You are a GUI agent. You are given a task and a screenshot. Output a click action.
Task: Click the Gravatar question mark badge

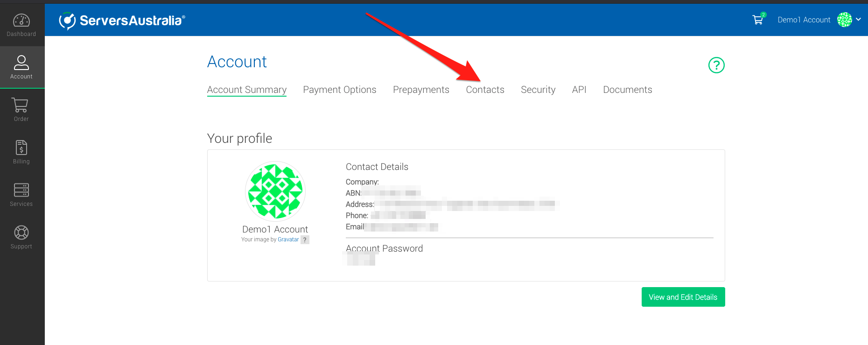(x=305, y=240)
